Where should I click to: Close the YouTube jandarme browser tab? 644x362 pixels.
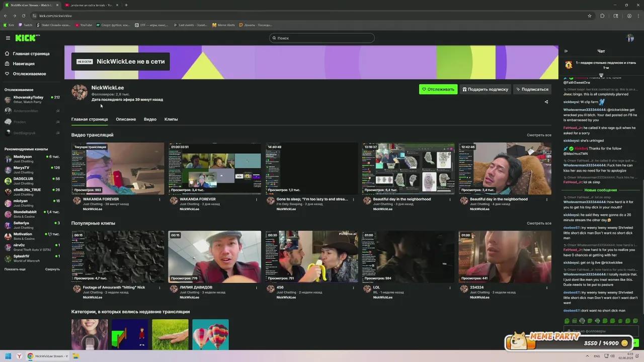(x=117, y=5)
